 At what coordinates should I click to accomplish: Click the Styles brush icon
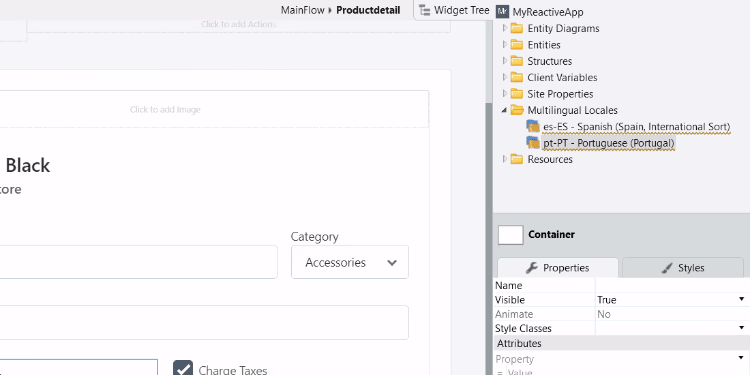(667, 268)
